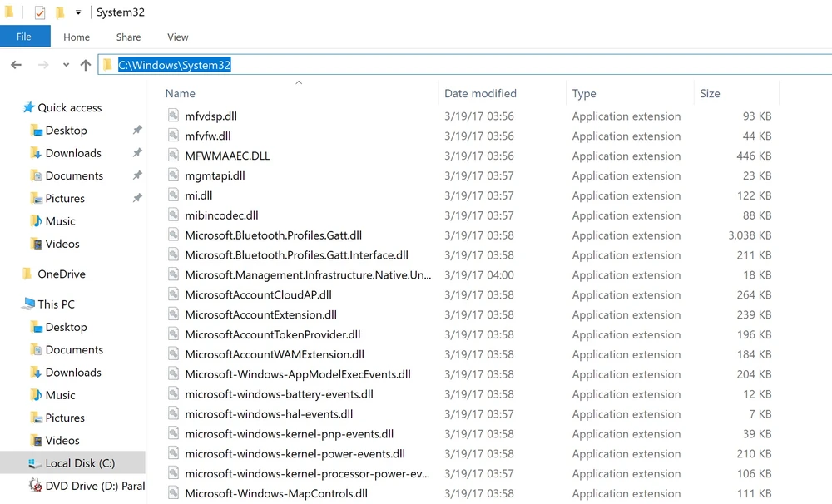The height and width of the screenshot is (504, 832).
Task: Select Quick access in navigation pane
Action: tap(69, 107)
